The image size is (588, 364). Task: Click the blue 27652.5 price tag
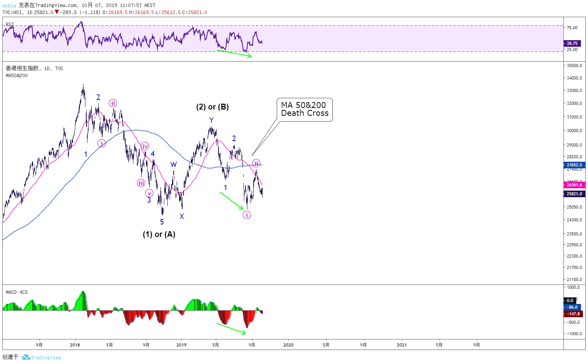tap(574, 165)
